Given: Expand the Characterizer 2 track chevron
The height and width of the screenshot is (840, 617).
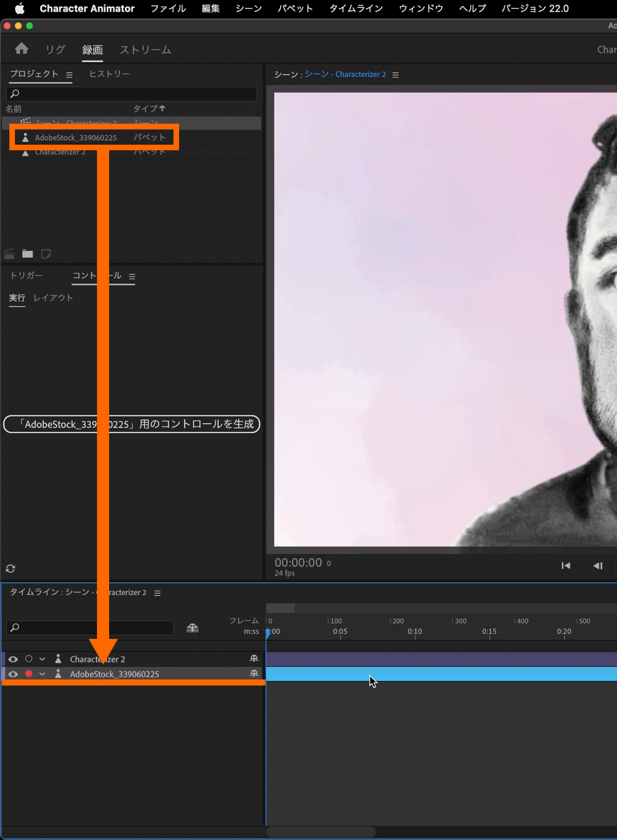Looking at the screenshot, I should pos(42,659).
